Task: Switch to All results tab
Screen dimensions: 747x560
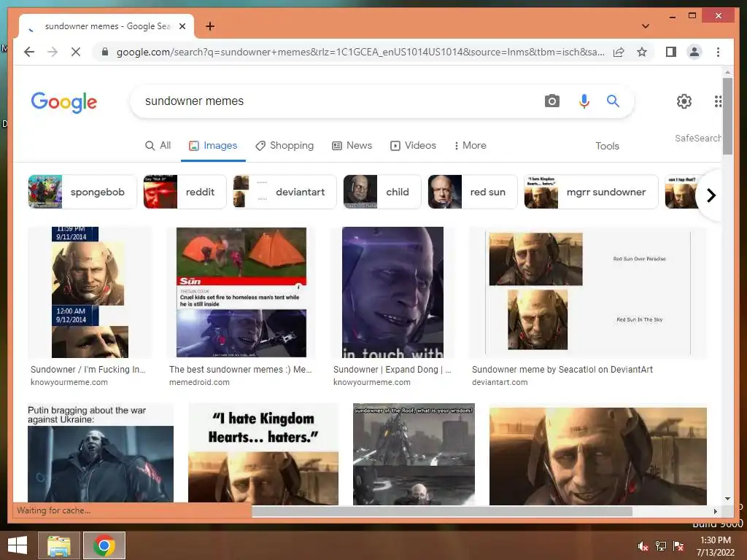Action: coord(158,146)
